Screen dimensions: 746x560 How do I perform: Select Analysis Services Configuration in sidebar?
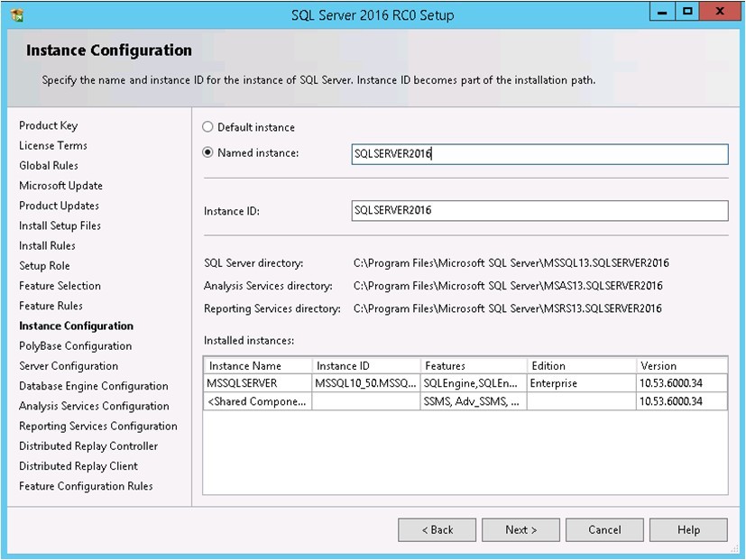click(94, 406)
